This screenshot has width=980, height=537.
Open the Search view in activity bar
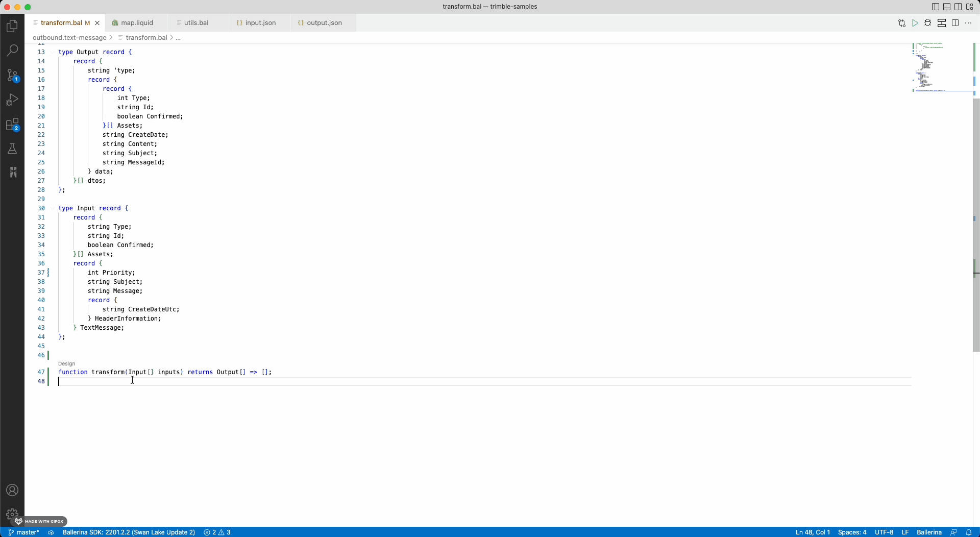[12, 50]
